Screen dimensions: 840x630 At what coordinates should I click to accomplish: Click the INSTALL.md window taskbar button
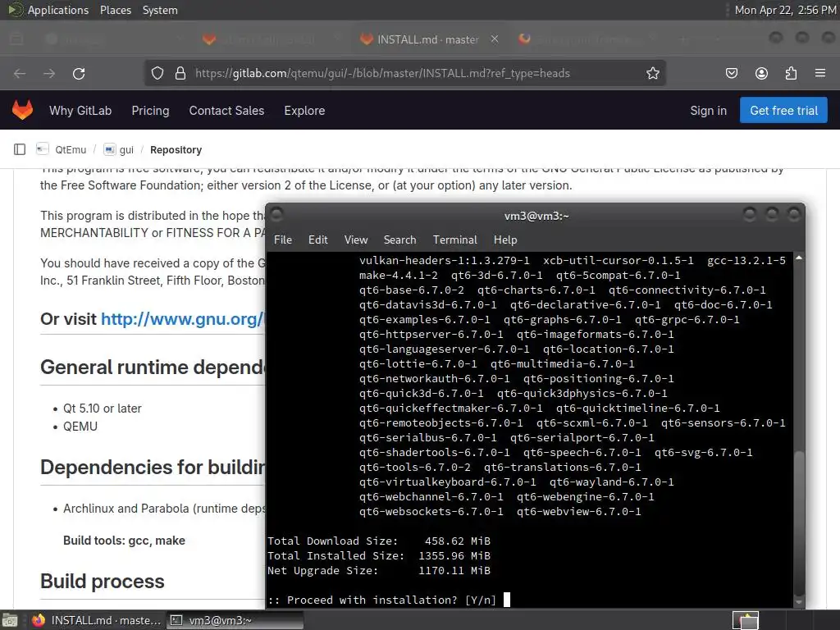[x=97, y=620]
